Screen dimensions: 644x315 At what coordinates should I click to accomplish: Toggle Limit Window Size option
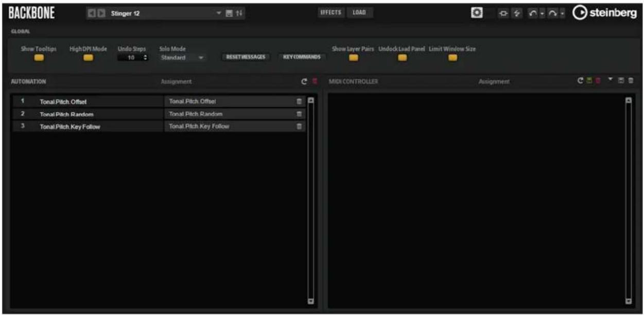pos(452,58)
